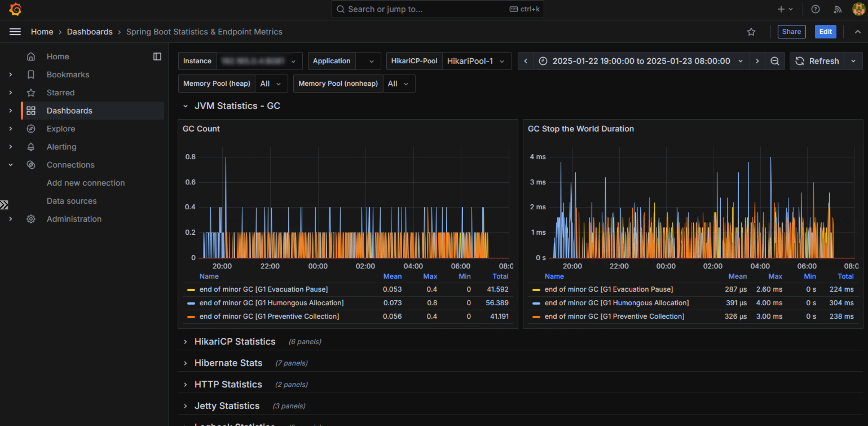Shift time range forward with right arrow
This screenshot has width=868, height=426.
coord(757,61)
